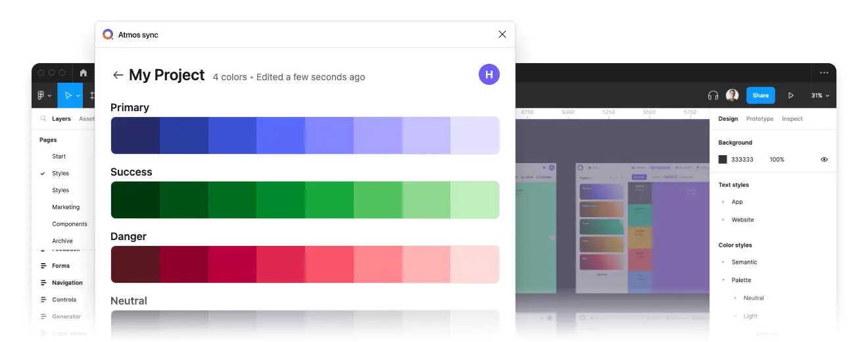Click the Pages section header
This screenshot has width=868, height=342.
48,140
